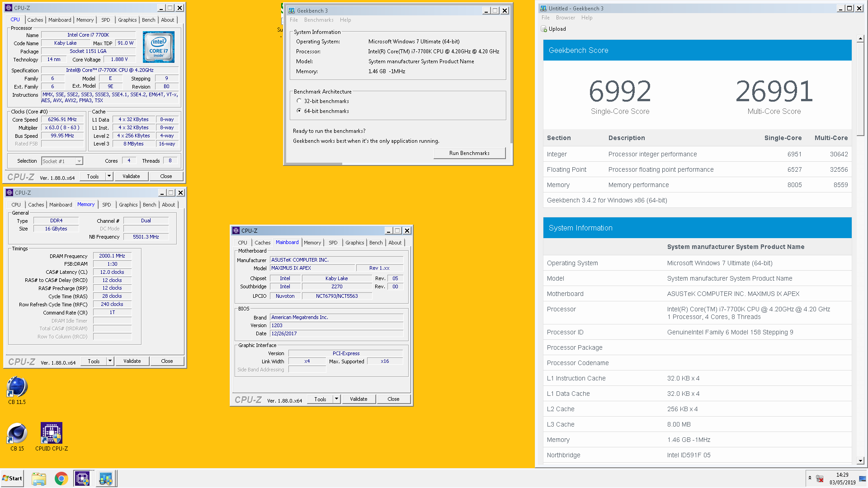Select 32-bit benchmarks option
Screen dimensions: 868x488
pos(299,101)
